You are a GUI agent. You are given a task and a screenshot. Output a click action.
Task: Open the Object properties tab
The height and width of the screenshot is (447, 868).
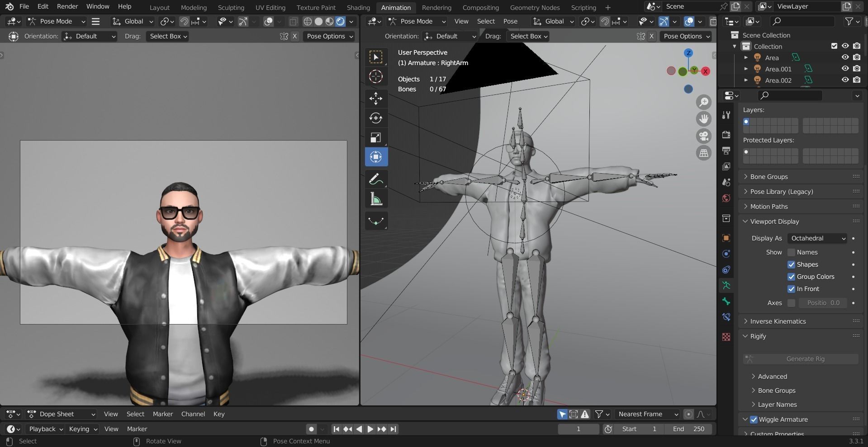pos(726,238)
